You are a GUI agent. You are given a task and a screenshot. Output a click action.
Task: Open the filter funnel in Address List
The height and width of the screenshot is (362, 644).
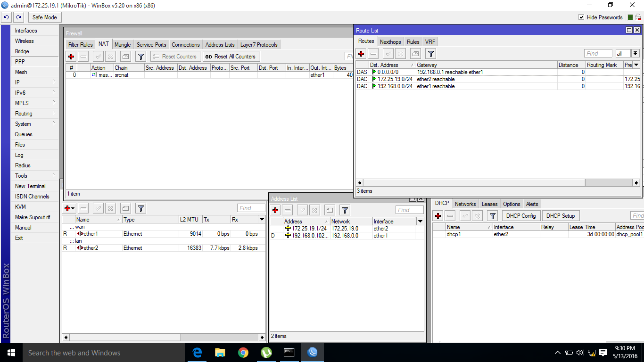click(x=345, y=210)
